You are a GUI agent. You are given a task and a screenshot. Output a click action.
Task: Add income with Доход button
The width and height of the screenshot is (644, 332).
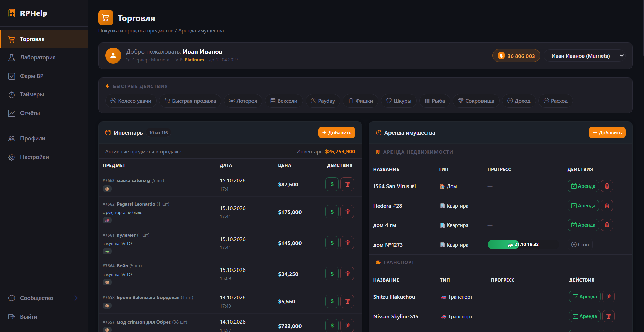519,101
